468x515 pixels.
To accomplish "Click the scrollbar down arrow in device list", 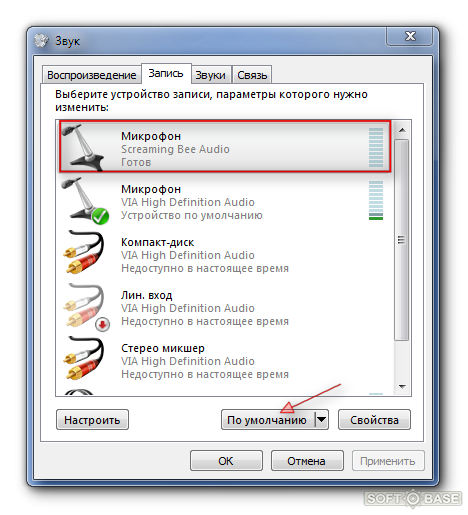I will (402, 387).
